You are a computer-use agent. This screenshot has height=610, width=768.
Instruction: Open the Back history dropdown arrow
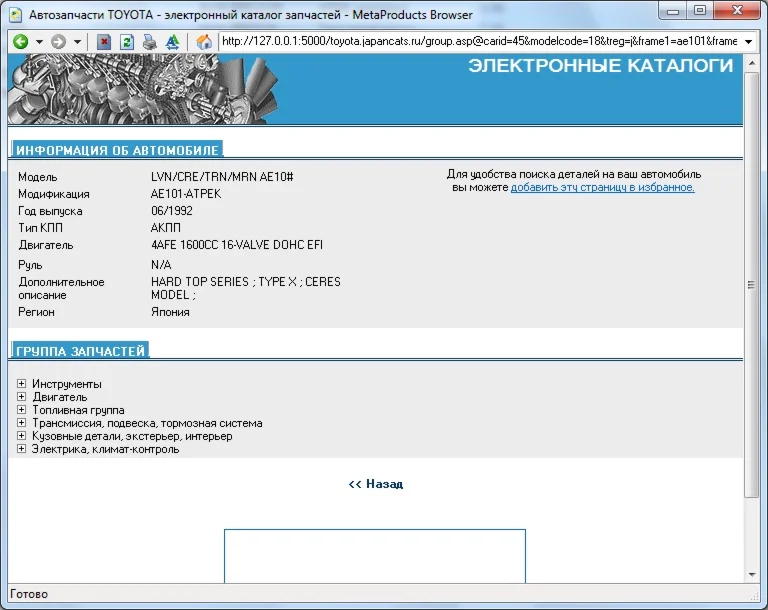pos(39,42)
